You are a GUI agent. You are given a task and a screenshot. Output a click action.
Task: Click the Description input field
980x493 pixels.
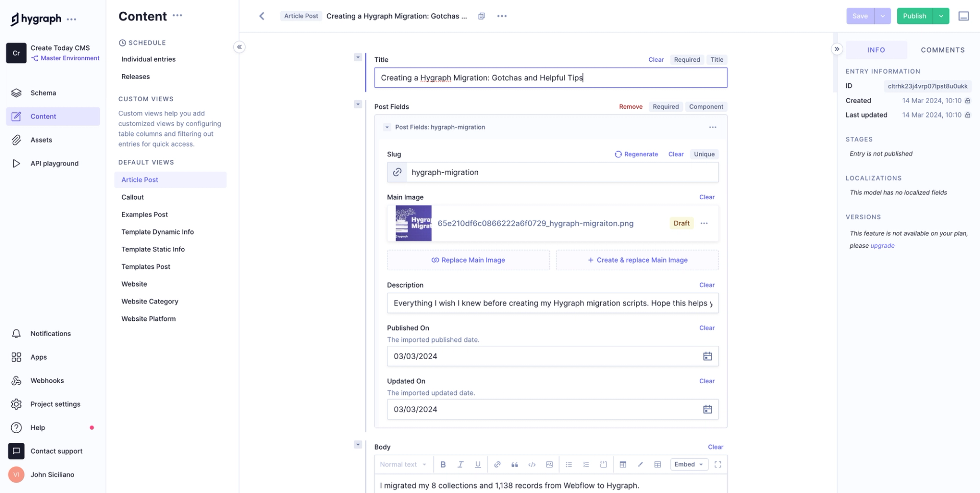[553, 303]
